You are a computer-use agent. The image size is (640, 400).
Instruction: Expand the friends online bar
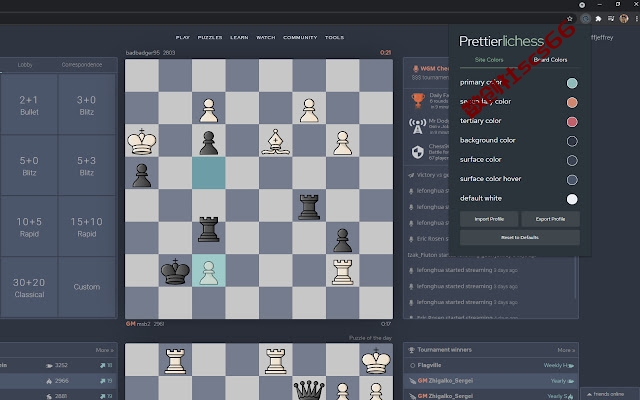pos(608,394)
